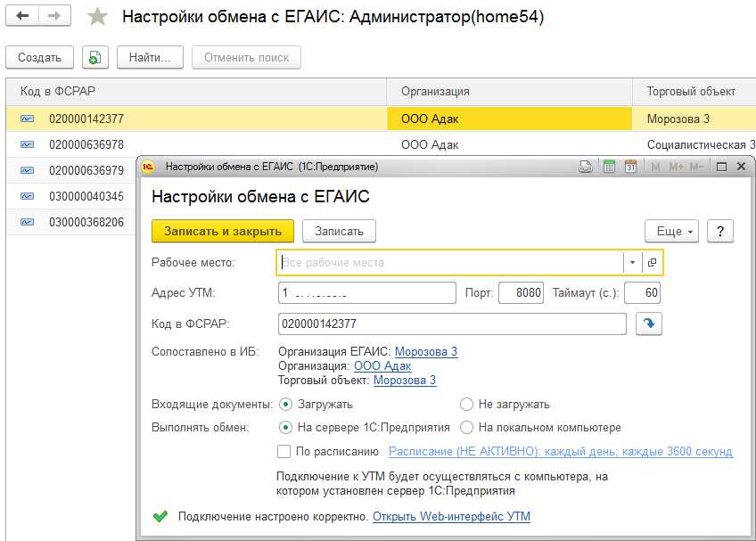Click the row icon next to 020000636979

[28, 170]
